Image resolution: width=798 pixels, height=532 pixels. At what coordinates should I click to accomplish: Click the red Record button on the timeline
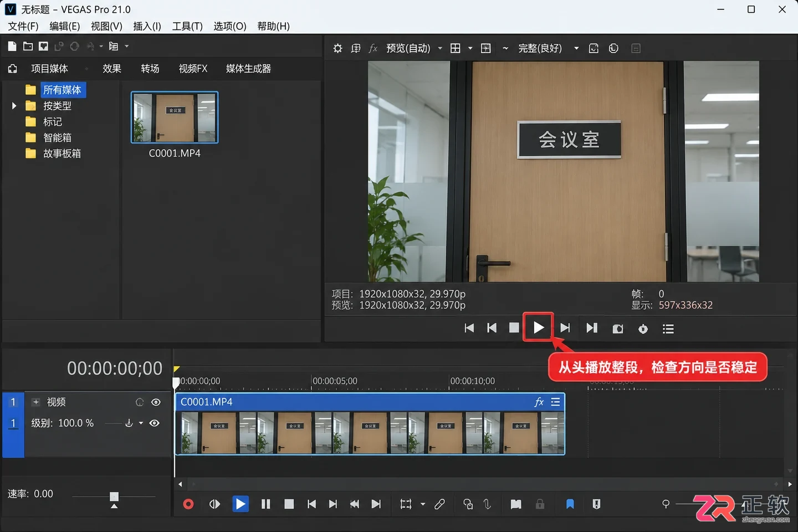coord(188,504)
